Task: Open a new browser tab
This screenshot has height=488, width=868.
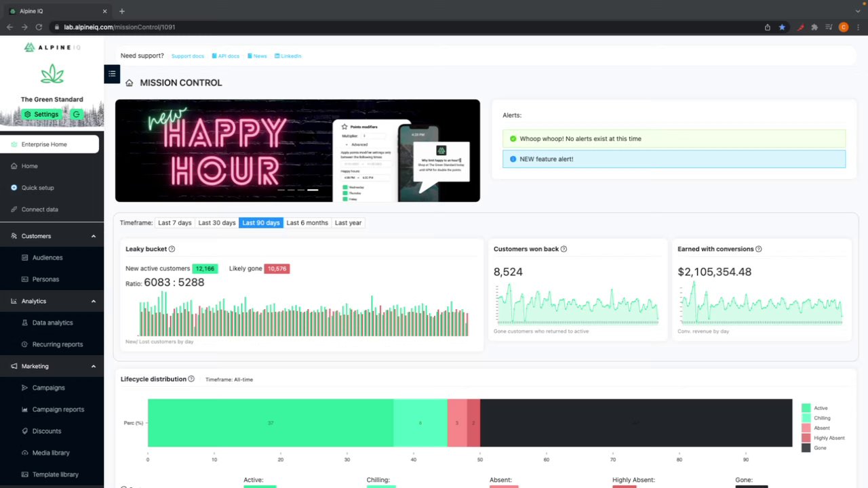Action: [x=122, y=11]
